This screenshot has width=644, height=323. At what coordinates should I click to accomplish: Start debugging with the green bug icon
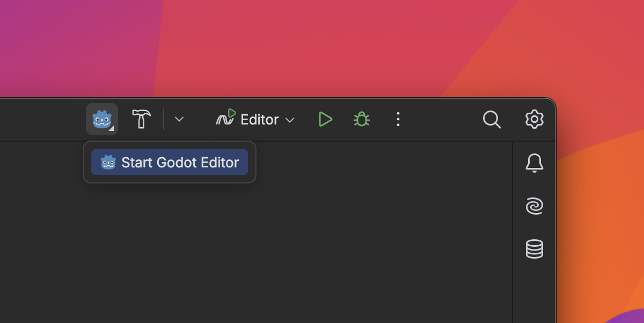[361, 119]
